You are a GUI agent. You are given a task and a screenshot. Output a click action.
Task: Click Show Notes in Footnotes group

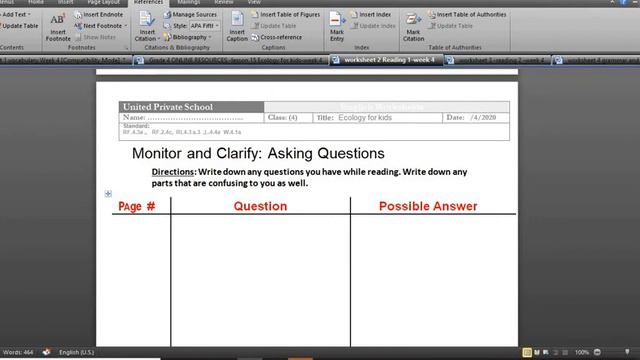pyautogui.click(x=96, y=37)
